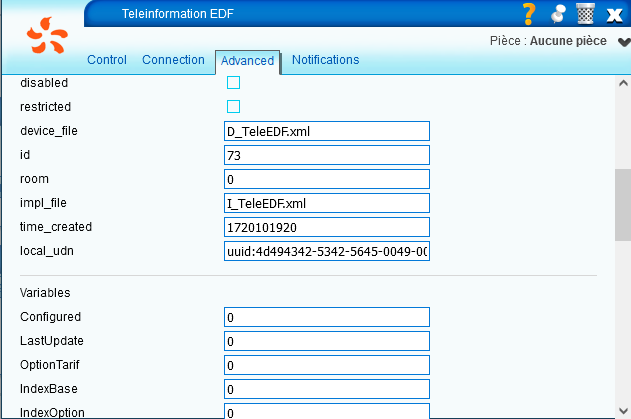The image size is (631, 419).
Task: Open the Pièce room dropdown arrow
Action: click(x=624, y=41)
